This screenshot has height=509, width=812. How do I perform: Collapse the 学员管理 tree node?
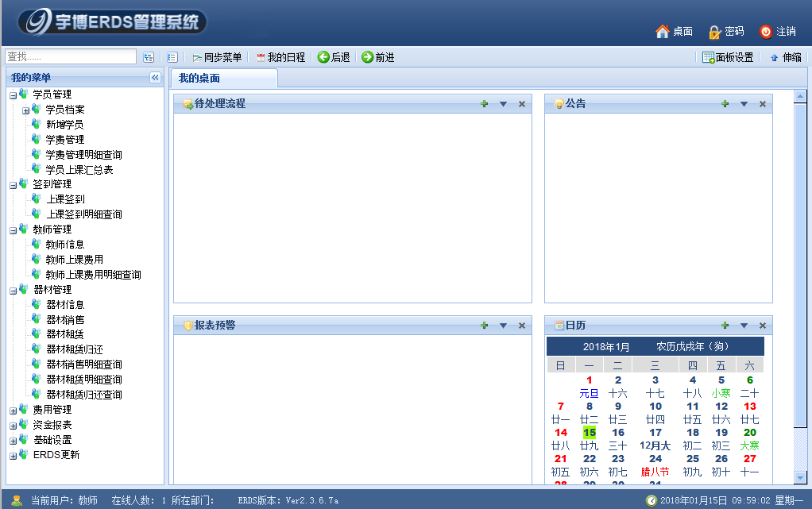point(13,95)
